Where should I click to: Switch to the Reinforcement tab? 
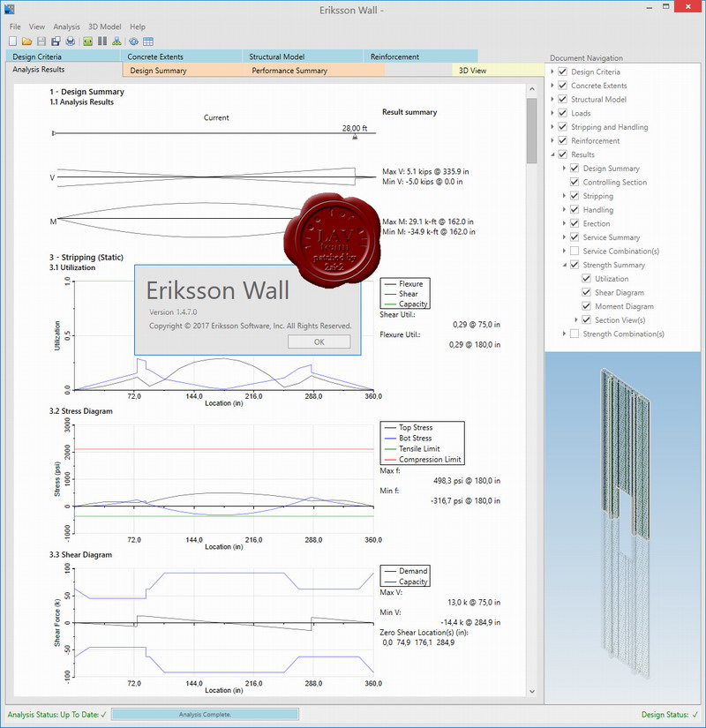[x=421, y=56]
